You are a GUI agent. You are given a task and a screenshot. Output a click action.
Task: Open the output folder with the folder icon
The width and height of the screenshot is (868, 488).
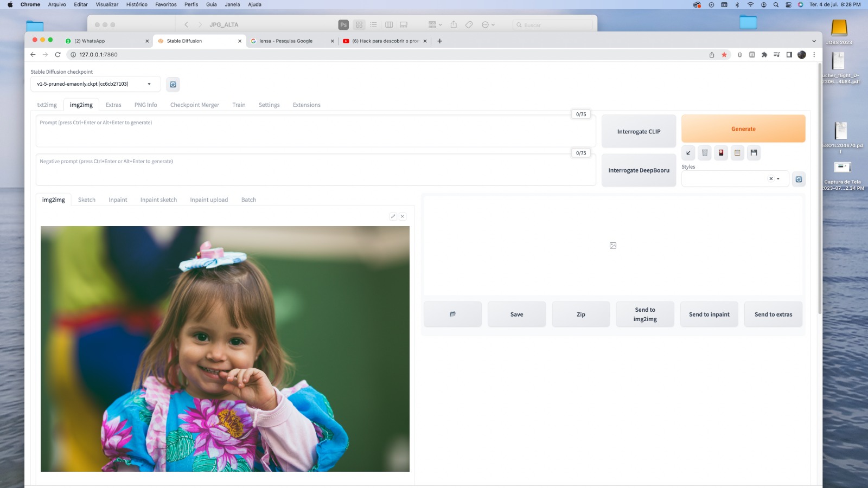(x=452, y=314)
